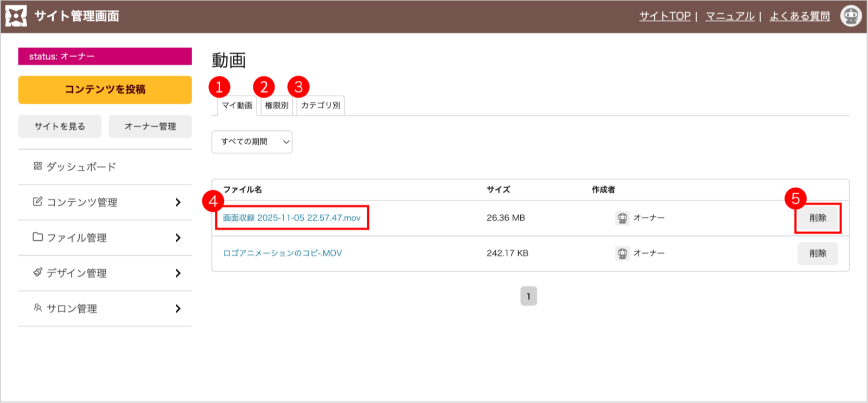The image size is (868, 403).
Task: Go to pagination page 1
Action: click(x=528, y=296)
